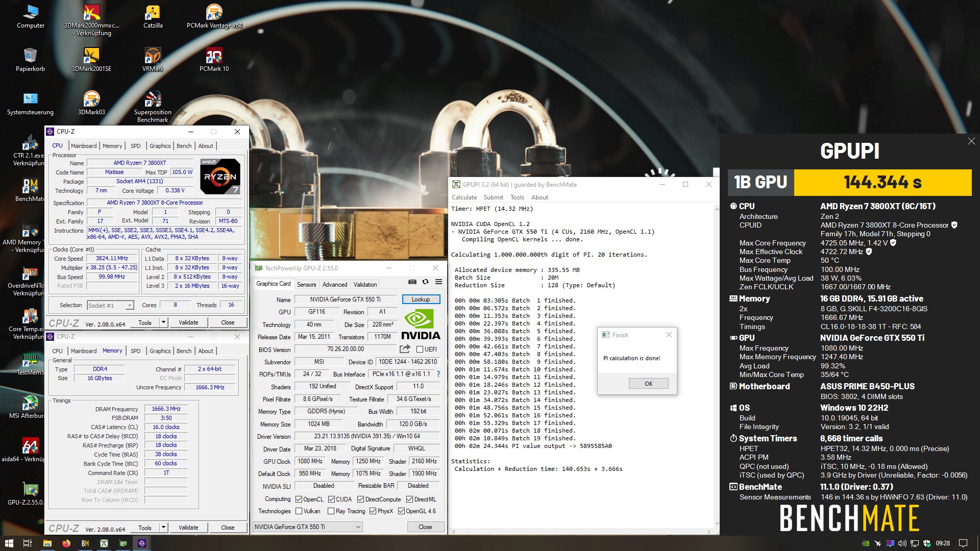Close the BenchMate GPUPI result panel
The width and height of the screenshot is (980, 551).
tap(971, 141)
